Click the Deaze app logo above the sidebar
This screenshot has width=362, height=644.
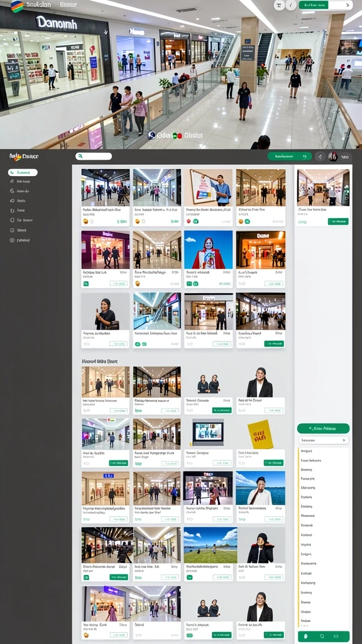24,157
